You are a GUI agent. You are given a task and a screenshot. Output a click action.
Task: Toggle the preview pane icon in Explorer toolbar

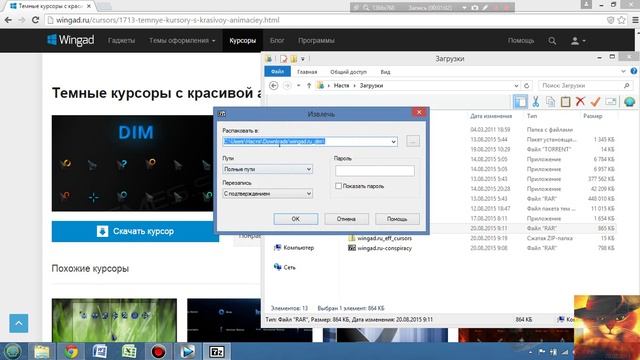[520, 102]
